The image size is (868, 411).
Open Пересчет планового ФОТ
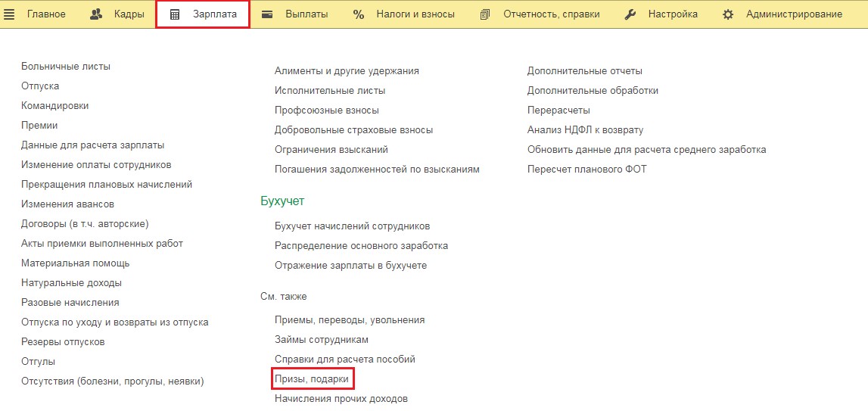pyautogui.click(x=586, y=170)
